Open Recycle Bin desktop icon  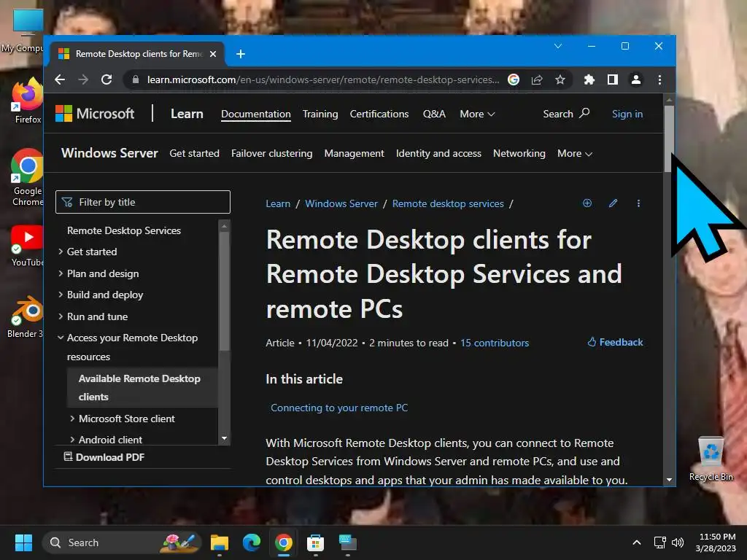tap(711, 459)
